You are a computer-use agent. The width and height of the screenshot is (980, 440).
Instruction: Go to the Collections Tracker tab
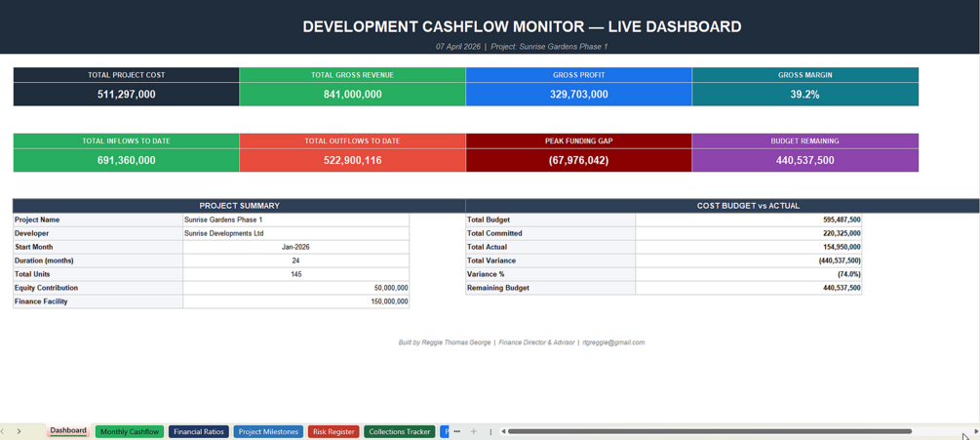point(400,432)
